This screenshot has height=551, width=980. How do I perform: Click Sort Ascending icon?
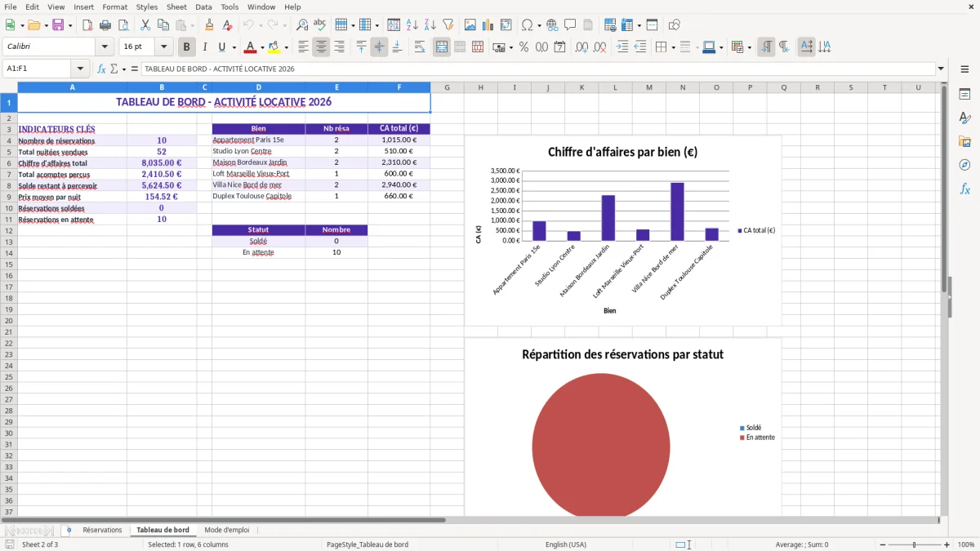[412, 25]
